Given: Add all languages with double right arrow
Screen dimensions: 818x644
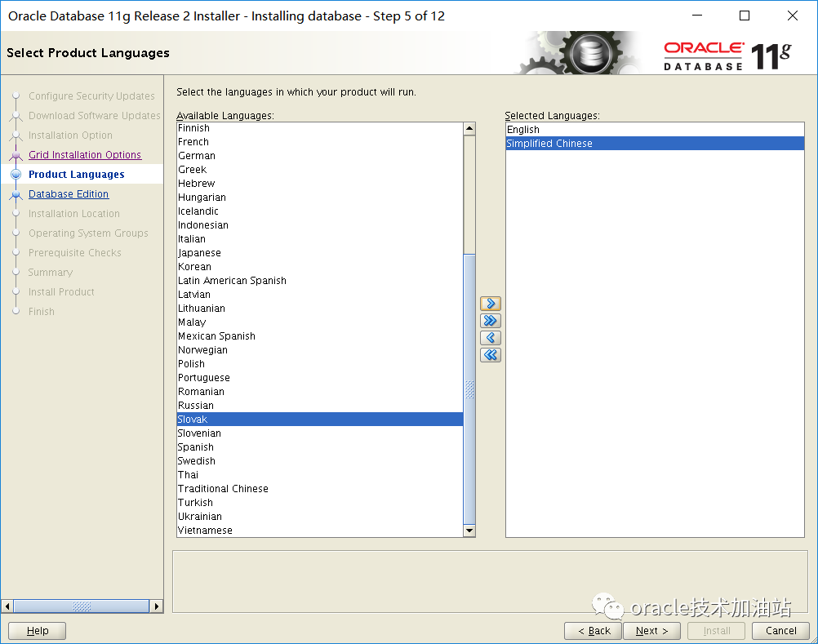Looking at the screenshot, I should click(491, 321).
